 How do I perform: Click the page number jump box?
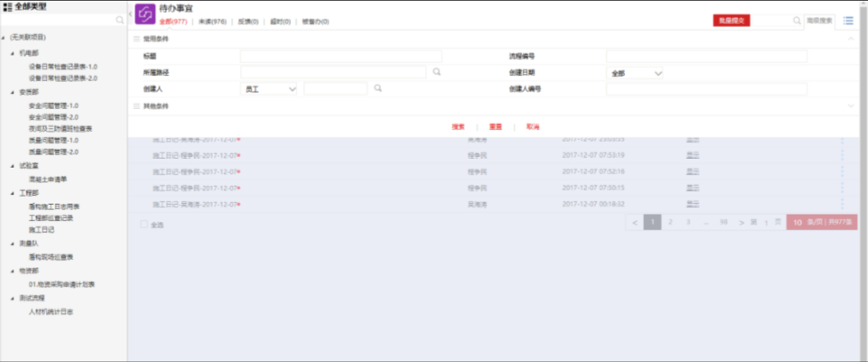(x=766, y=223)
